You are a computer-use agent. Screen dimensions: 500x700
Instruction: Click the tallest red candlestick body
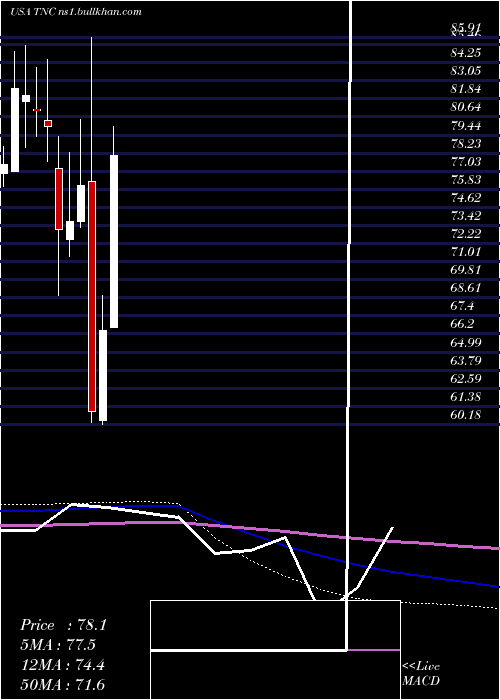[x=92, y=296]
